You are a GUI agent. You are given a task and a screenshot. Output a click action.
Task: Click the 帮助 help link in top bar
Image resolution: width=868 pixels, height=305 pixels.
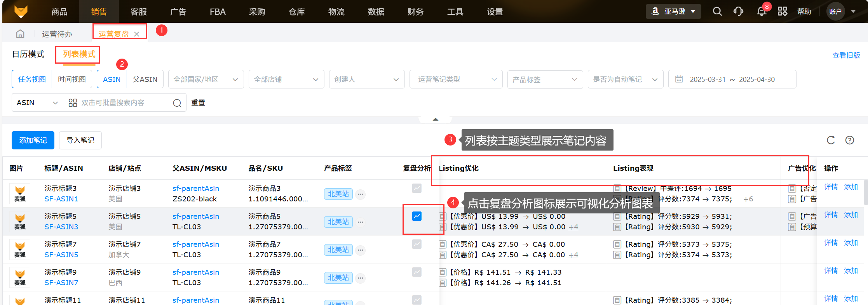tap(804, 12)
